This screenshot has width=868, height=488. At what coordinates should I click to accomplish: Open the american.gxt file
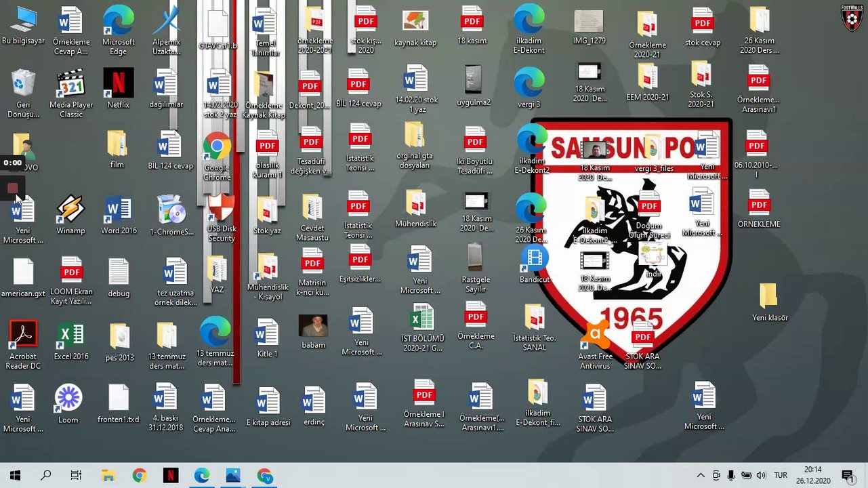[x=23, y=279]
